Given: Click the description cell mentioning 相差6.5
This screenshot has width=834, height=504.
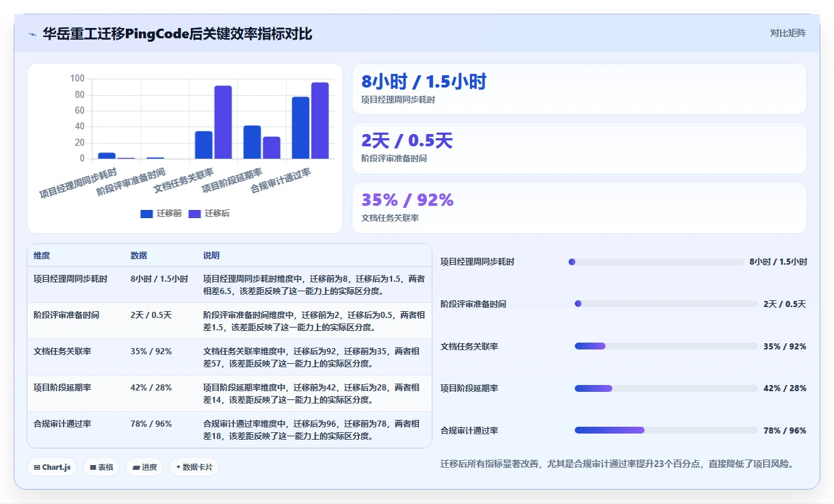Looking at the screenshot, I should (x=314, y=285).
